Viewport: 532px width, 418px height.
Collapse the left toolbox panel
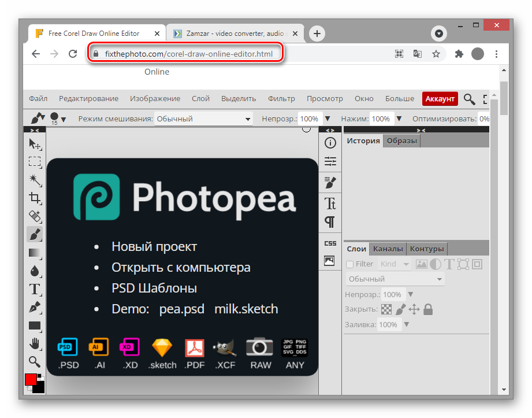coord(35,130)
